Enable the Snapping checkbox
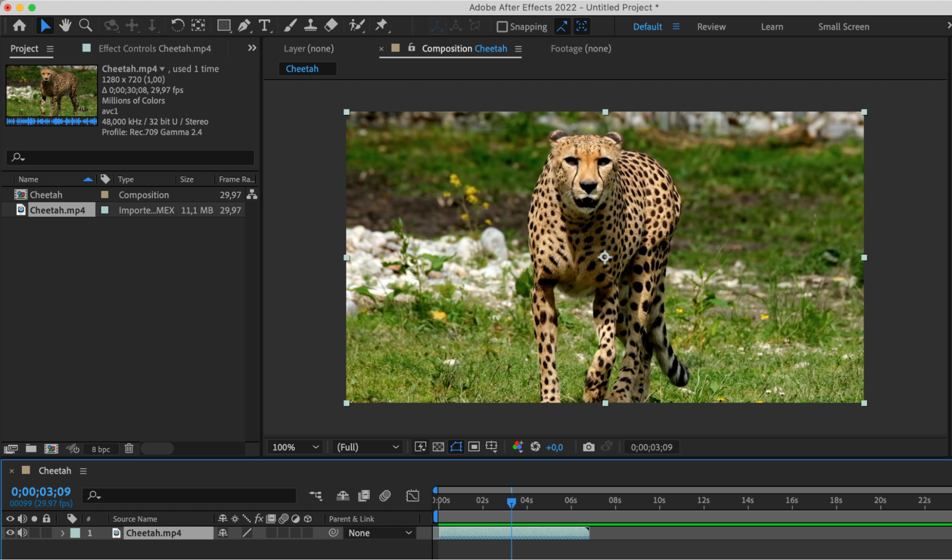 tap(502, 27)
